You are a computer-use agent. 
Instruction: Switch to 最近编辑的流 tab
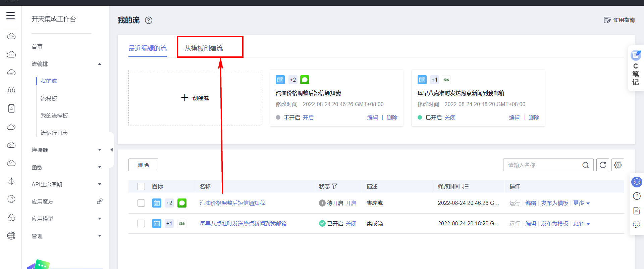(x=148, y=48)
